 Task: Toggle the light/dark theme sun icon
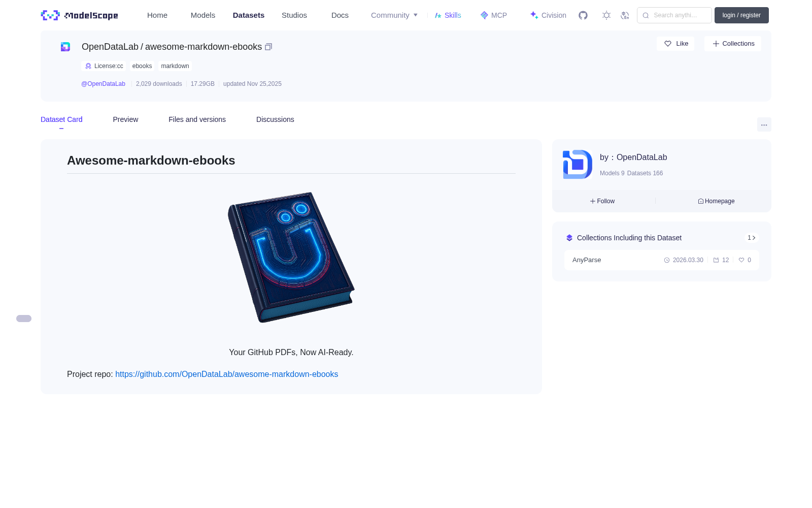tap(606, 15)
